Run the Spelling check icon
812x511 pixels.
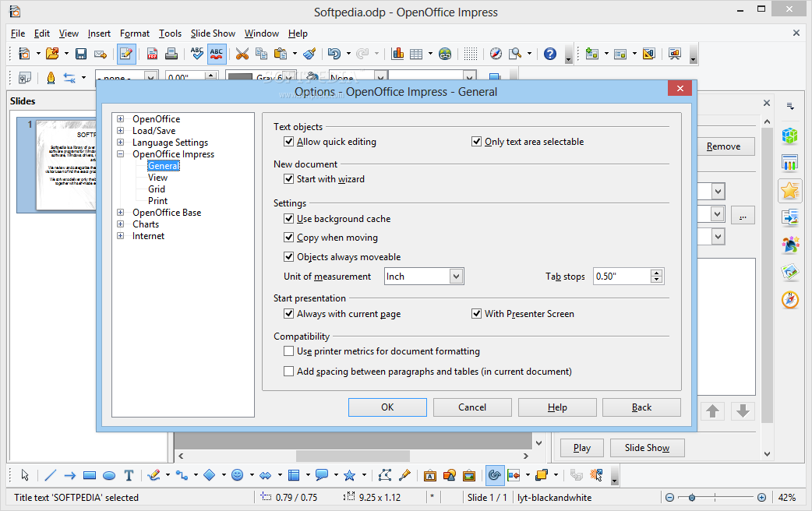tap(197, 54)
